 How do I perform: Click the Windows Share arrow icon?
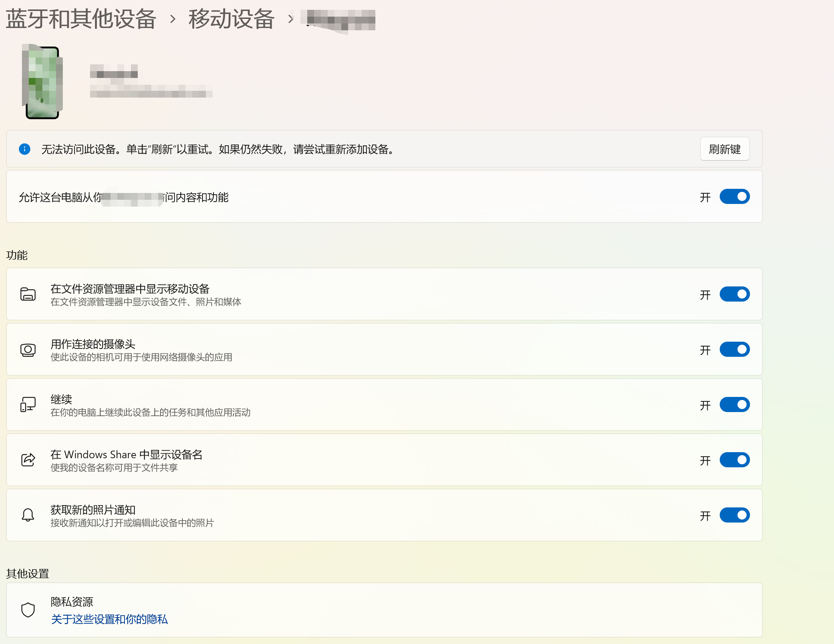click(x=28, y=460)
